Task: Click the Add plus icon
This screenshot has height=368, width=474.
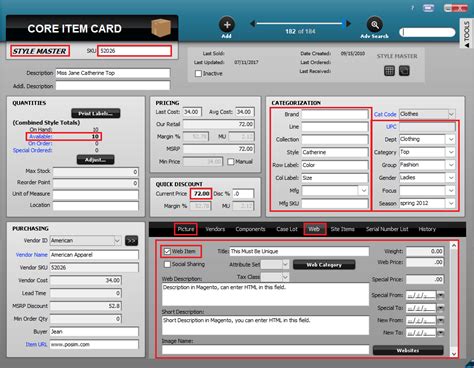Action: tap(227, 25)
